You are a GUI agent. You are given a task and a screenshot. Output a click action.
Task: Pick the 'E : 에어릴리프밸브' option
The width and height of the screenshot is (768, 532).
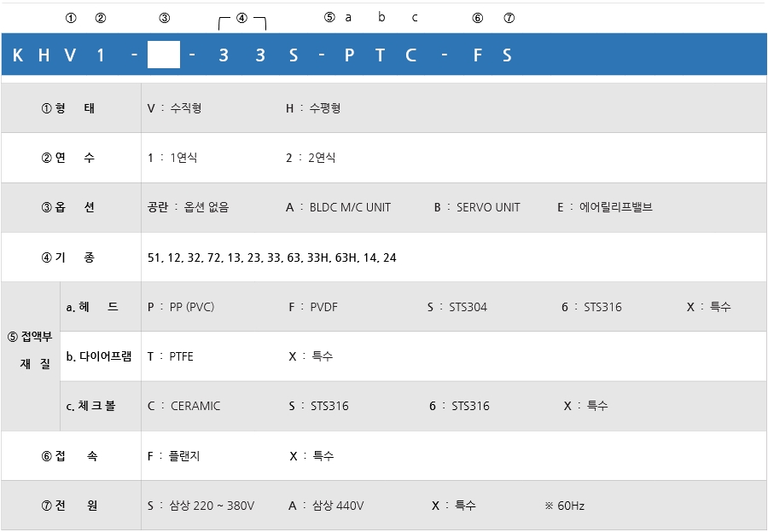point(604,207)
